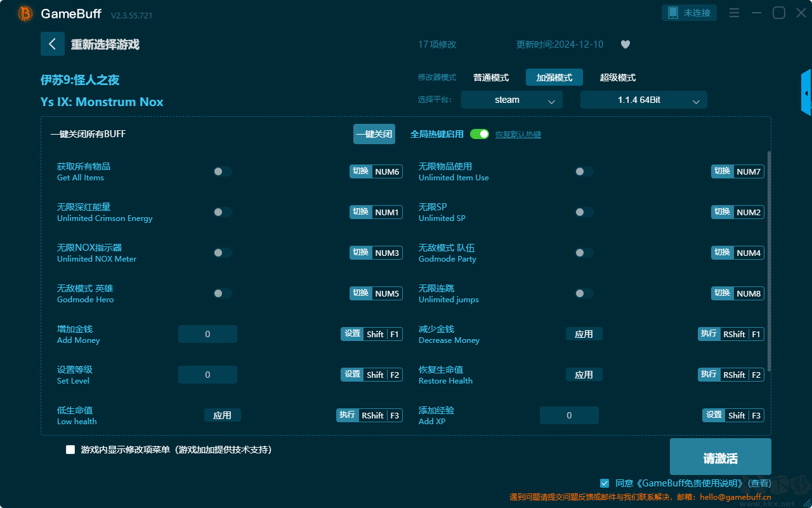The width and height of the screenshot is (812, 508).
Task: Check the in-game menu display checkbox
Action: point(70,450)
